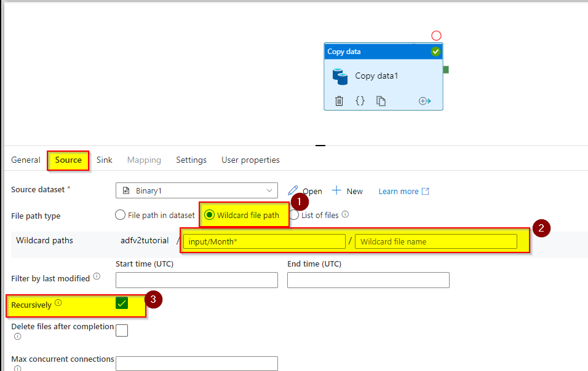Click the Learn more link

point(399,190)
